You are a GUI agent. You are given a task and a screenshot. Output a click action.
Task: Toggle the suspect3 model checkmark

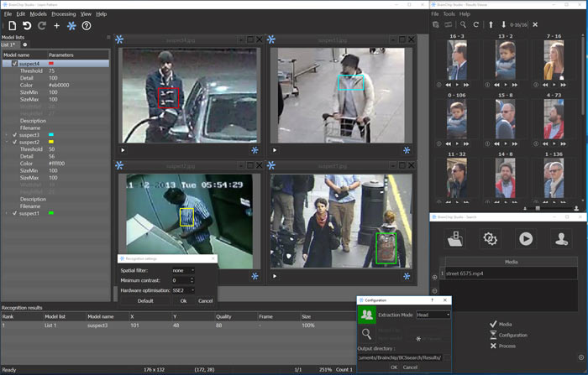(14, 135)
